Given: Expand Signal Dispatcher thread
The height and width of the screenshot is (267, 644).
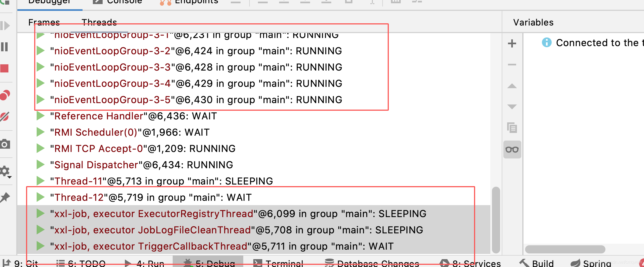Looking at the screenshot, I should (x=40, y=165).
